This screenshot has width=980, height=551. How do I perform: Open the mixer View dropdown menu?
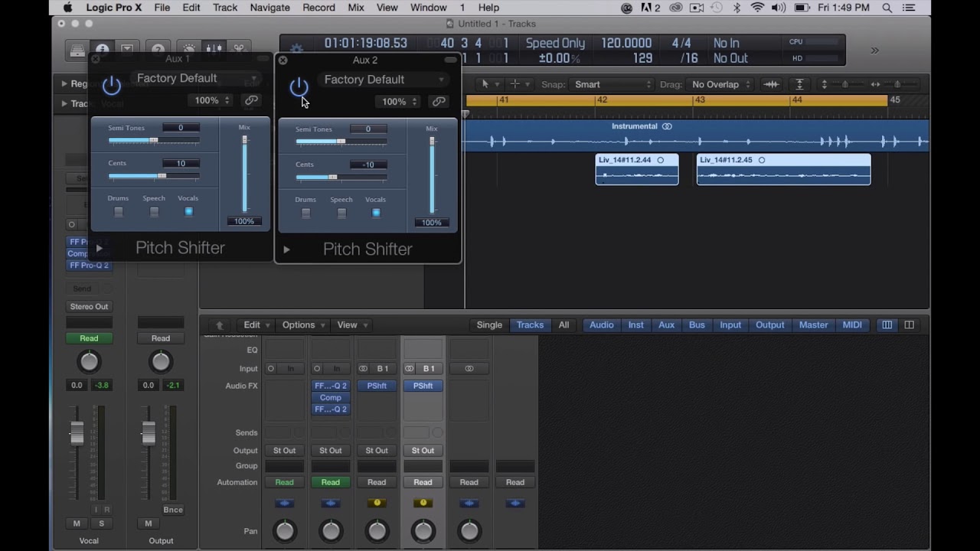(x=352, y=325)
